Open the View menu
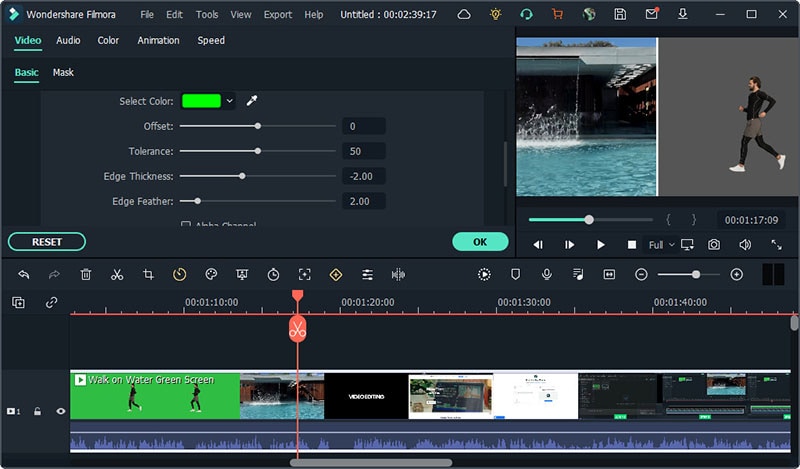This screenshot has height=469, width=800. click(x=240, y=14)
